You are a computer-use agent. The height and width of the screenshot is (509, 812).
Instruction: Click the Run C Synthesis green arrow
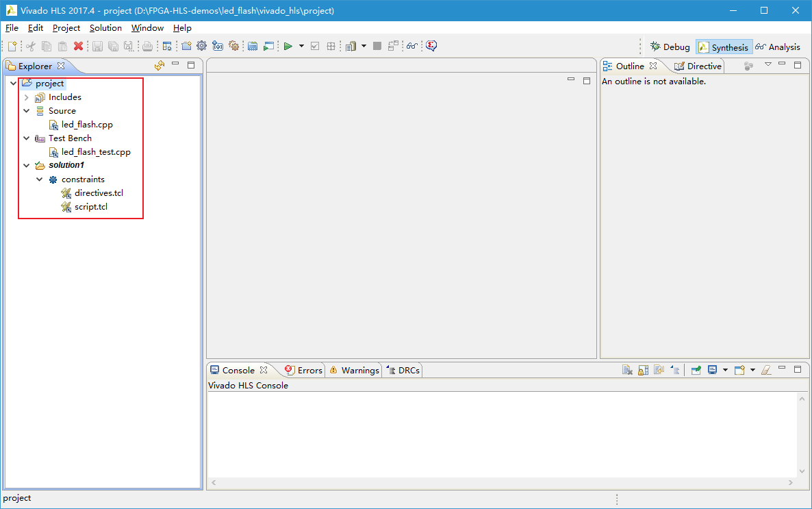click(288, 47)
